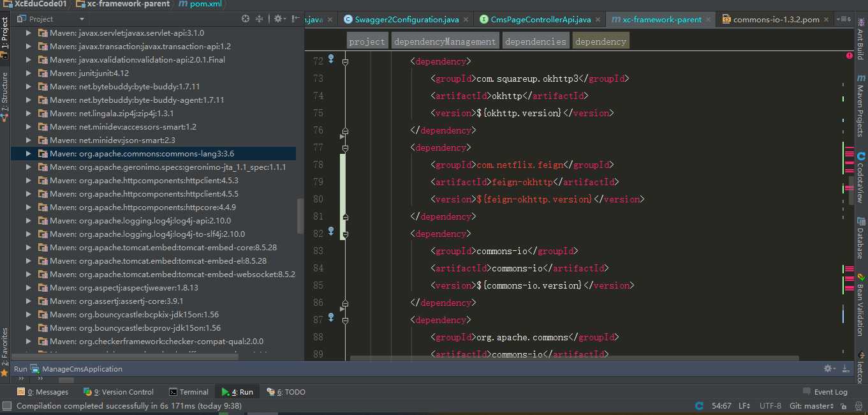Open CodotaView tool window
This screenshot has height=415, width=868.
tap(861, 177)
